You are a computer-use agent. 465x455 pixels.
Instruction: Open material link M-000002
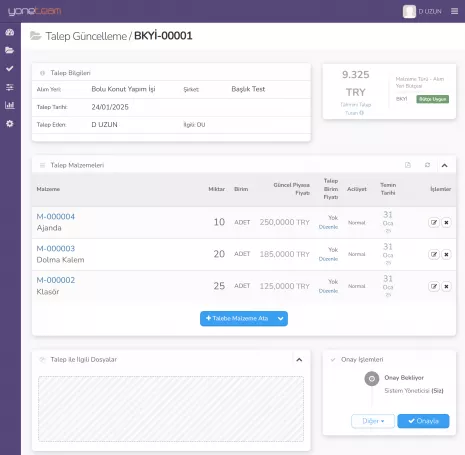click(56, 280)
